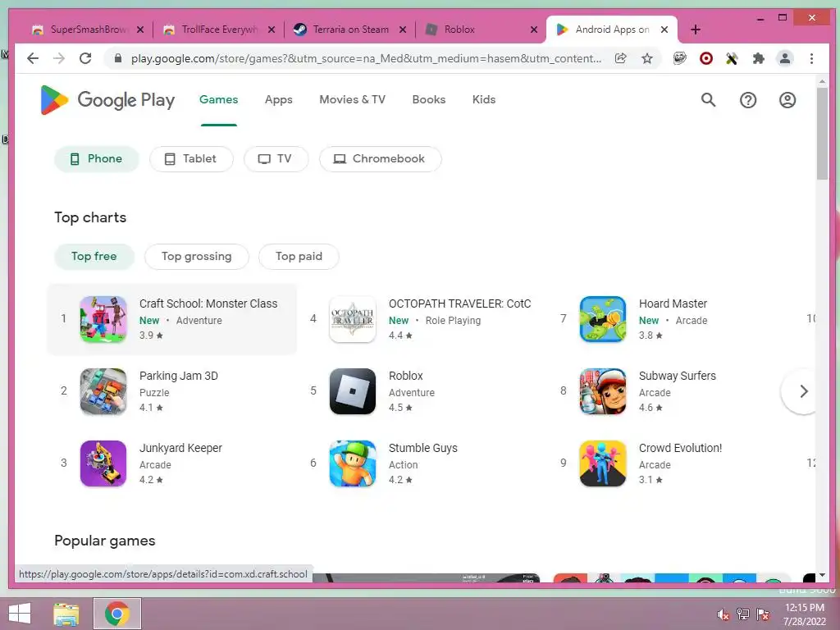Open a new browser tab
The height and width of the screenshot is (630, 840).
tap(696, 30)
